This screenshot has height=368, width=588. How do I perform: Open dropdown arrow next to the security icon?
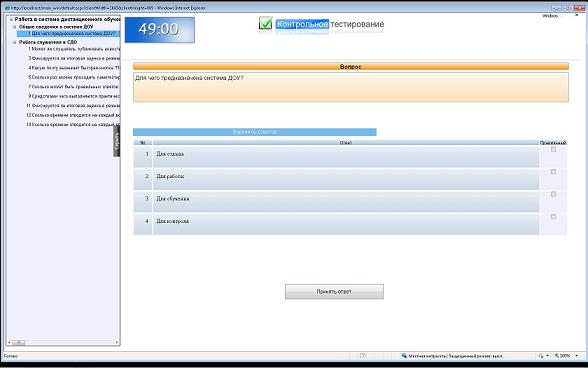(x=547, y=356)
